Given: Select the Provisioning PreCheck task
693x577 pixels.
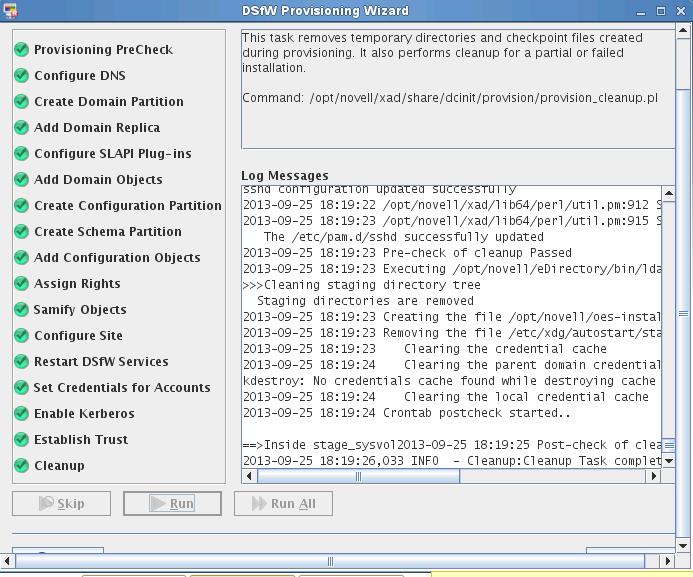Looking at the screenshot, I should (103, 49).
